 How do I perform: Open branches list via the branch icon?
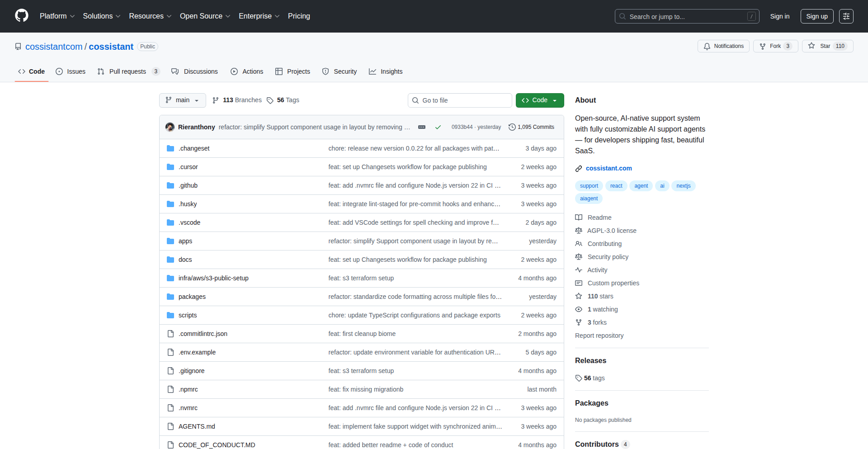point(216,100)
